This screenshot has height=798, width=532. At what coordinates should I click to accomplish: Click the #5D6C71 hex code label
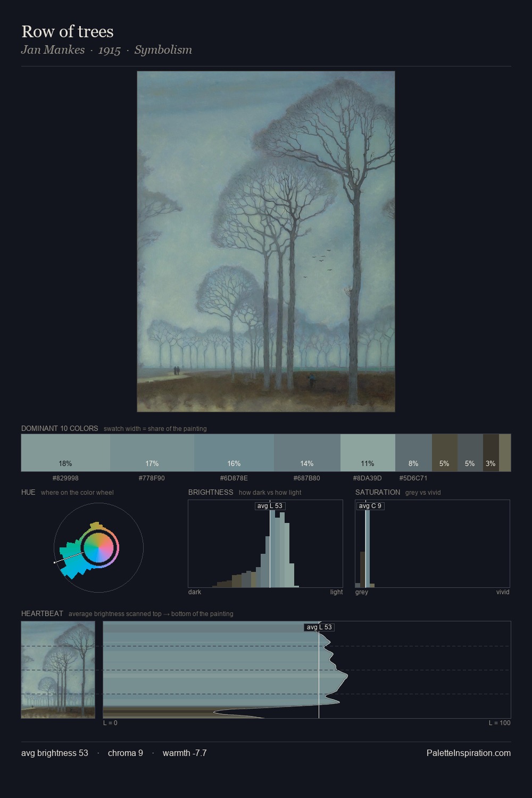click(413, 478)
